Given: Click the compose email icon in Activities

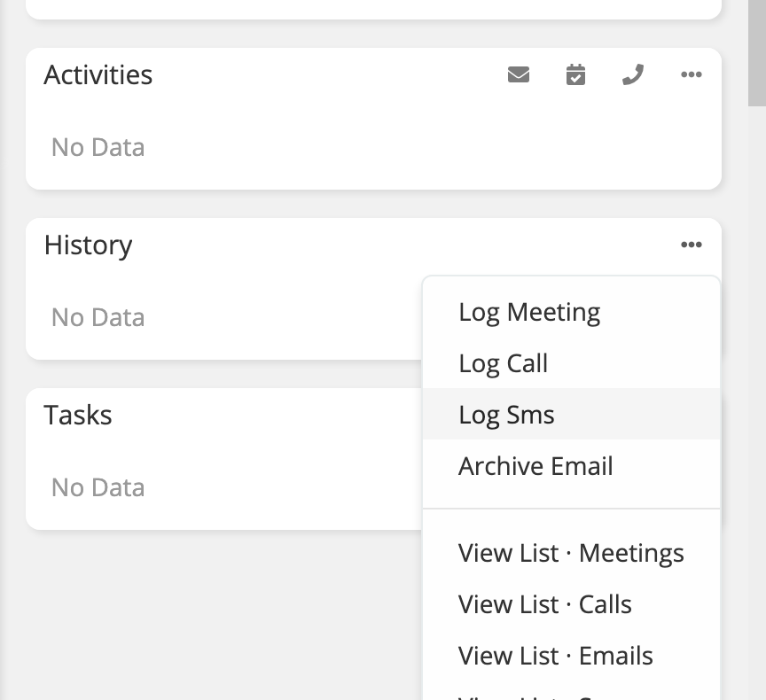Looking at the screenshot, I should [x=519, y=75].
